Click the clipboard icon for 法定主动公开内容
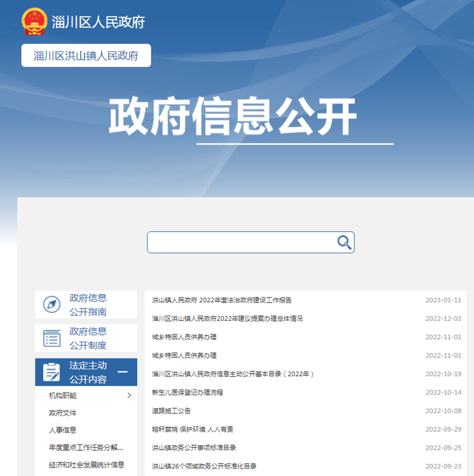Viewport: 474px width, 476px height. (x=51, y=372)
